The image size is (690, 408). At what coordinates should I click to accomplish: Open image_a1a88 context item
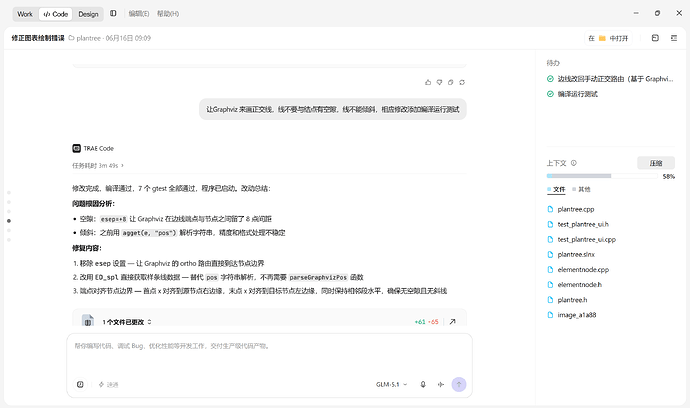[572, 315]
